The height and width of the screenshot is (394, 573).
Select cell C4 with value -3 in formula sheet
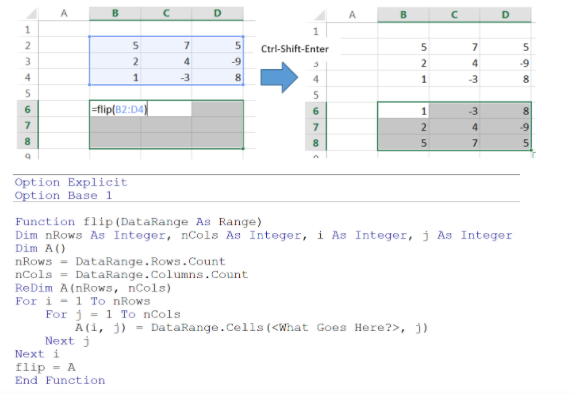166,77
